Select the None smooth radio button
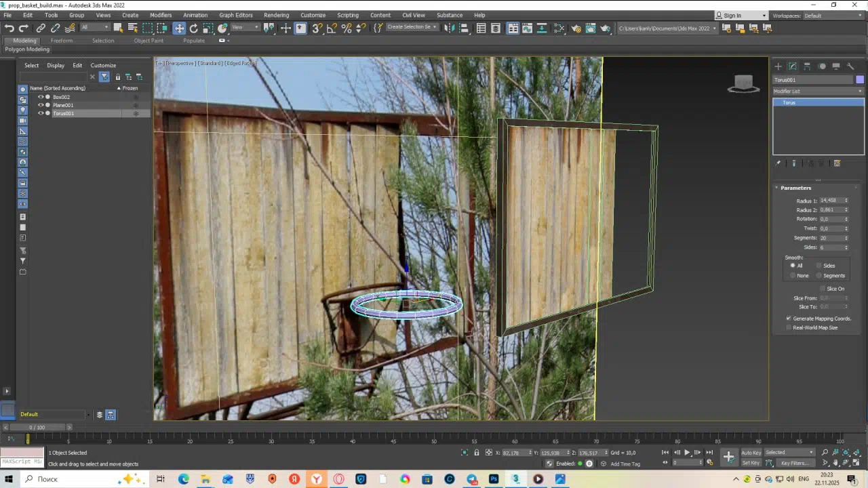This screenshot has height=488, width=868. 793,275
